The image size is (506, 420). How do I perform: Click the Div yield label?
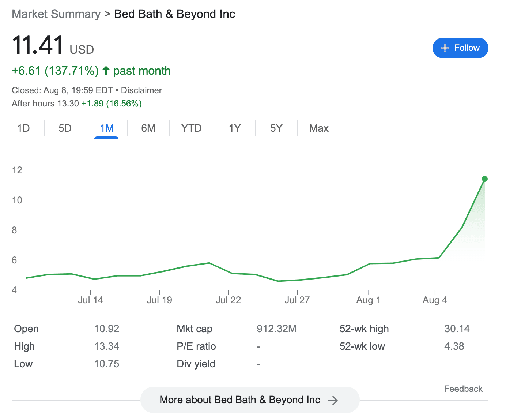[x=196, y=364]
